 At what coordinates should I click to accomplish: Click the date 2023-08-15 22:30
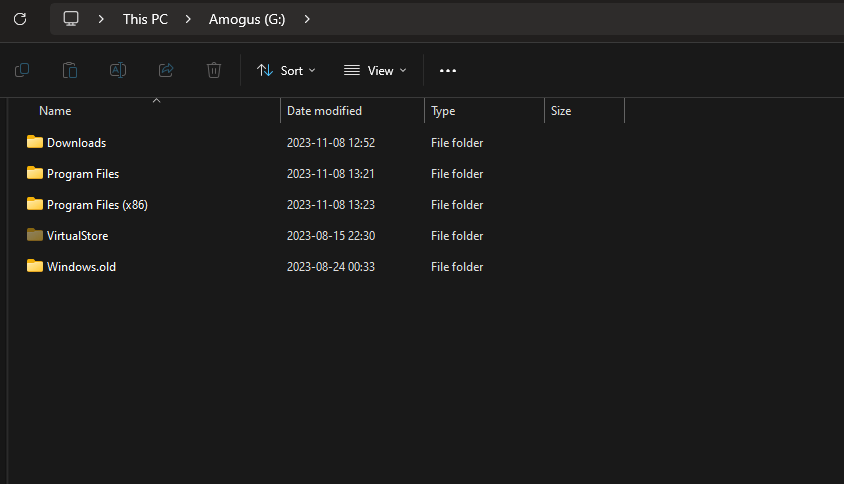tap(331, 236)
